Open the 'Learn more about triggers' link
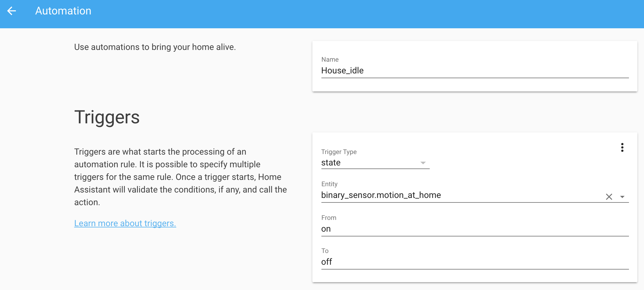This screenshot has height=290, width=644. point(125,223)
